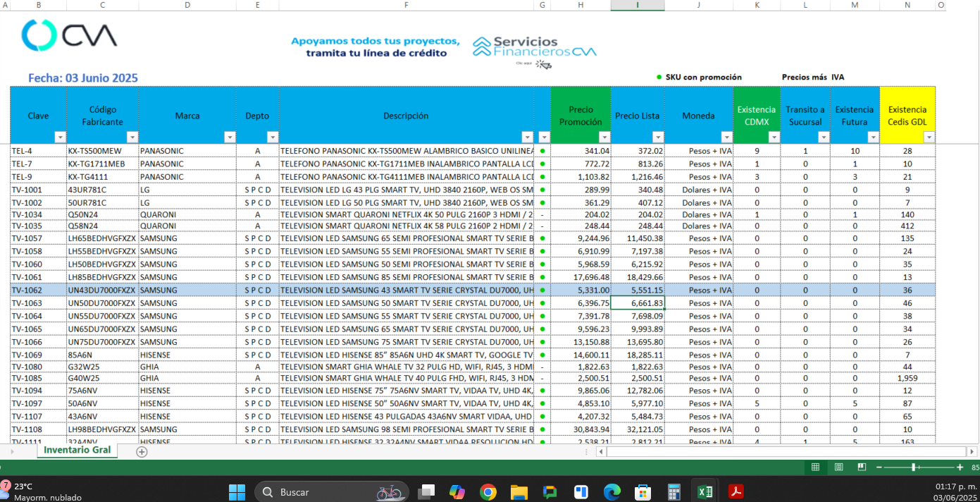980x502 pixels.
Task: Click the CVA logo image
Action: tap(69, 35)
